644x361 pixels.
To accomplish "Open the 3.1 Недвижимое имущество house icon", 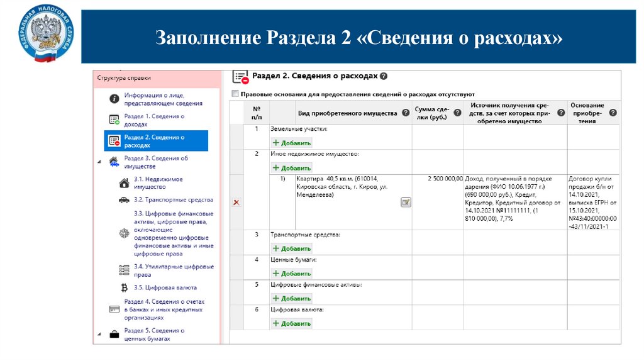I will (x=124, y=183).
